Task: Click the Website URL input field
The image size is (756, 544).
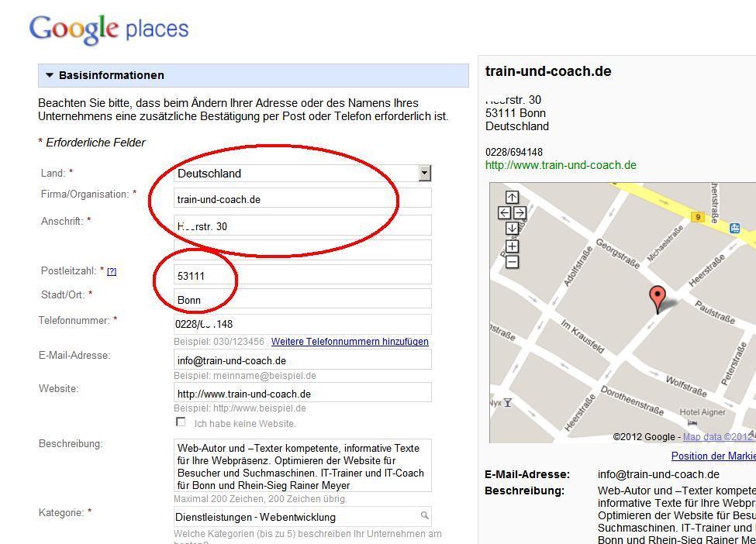Action: click(302, 393)
